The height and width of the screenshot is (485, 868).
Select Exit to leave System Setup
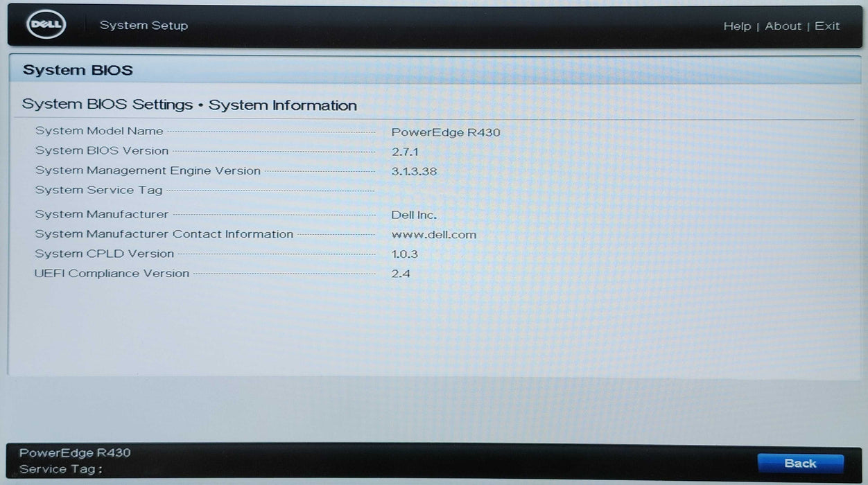[827, 26]
